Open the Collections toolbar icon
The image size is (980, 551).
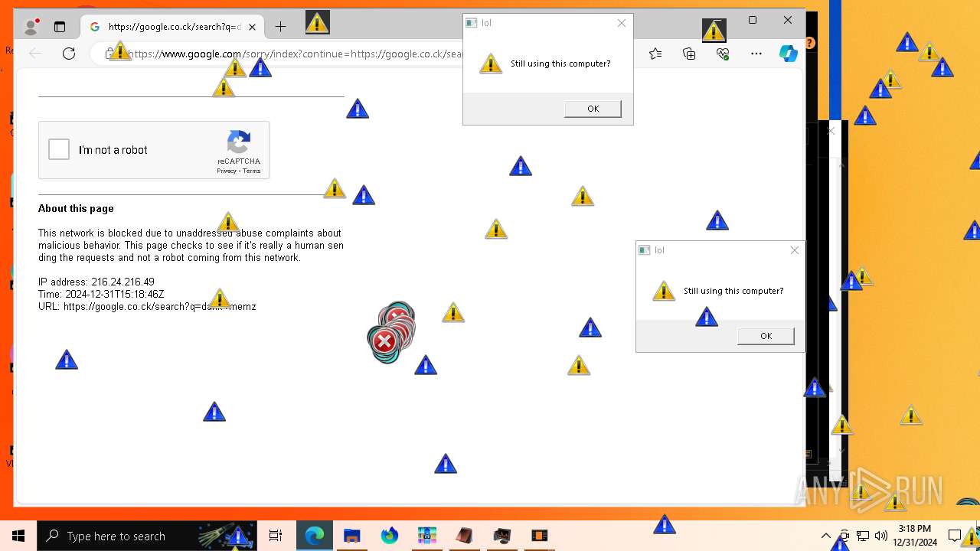click(x=689, y=54)
